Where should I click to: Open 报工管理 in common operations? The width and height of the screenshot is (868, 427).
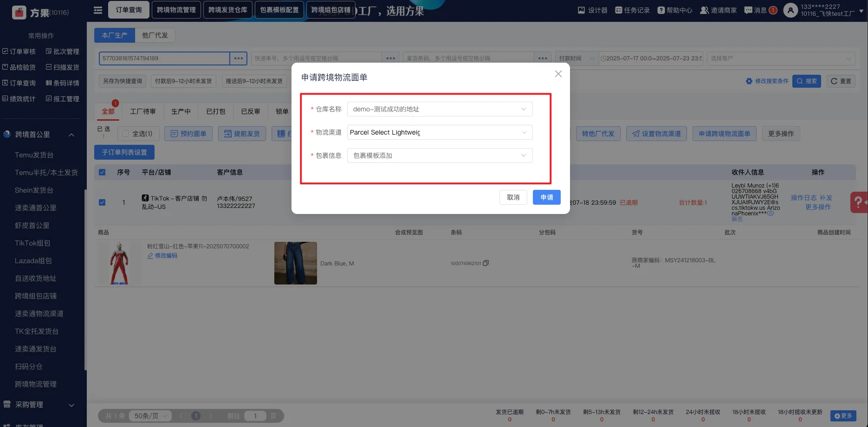pos(63,99)
